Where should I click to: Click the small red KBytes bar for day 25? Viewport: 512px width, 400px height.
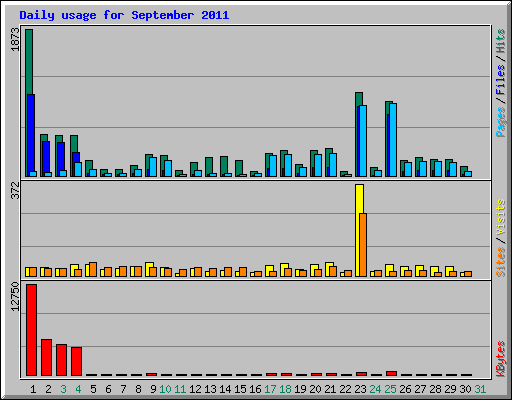(x=391, y=373)
